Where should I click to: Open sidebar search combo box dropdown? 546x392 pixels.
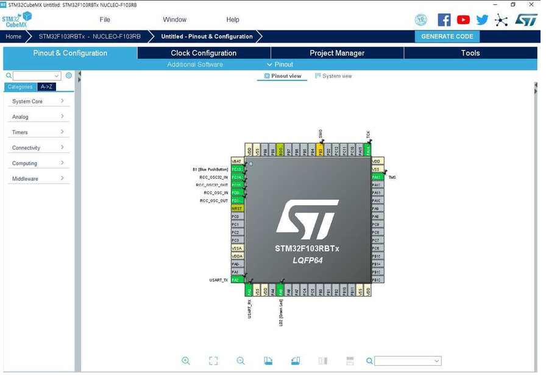57,76
